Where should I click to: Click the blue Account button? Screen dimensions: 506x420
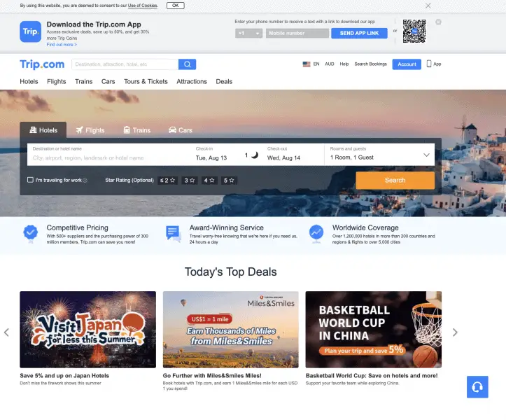tap(407, 64)
